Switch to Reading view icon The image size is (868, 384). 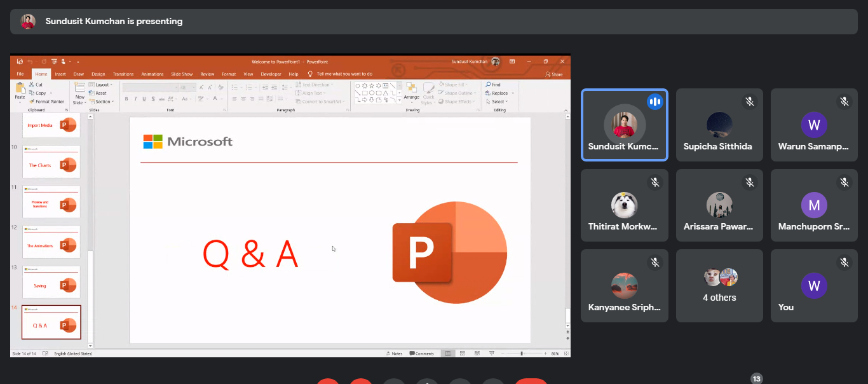tap(477, 353)
